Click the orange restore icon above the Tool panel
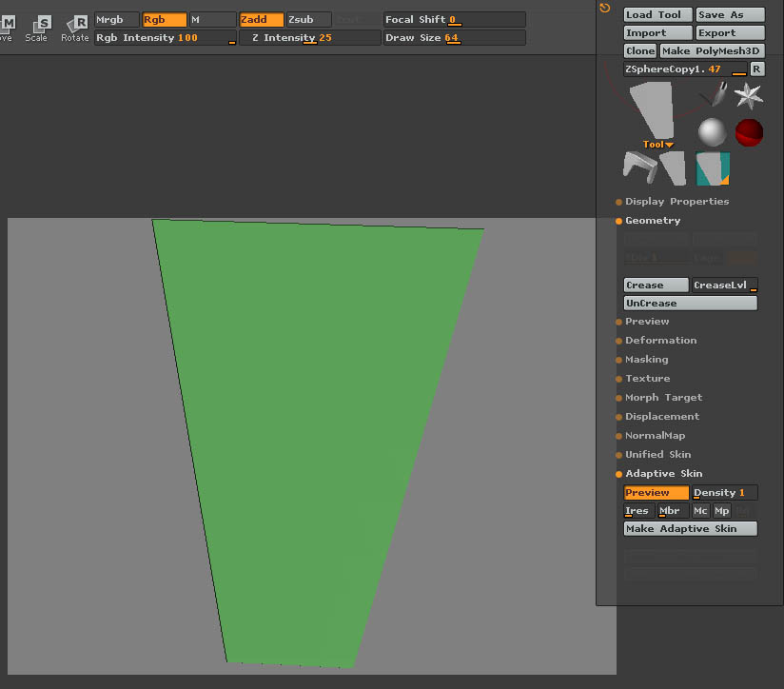The height and width of the screenshot is (689, 784). coord(605,9)
